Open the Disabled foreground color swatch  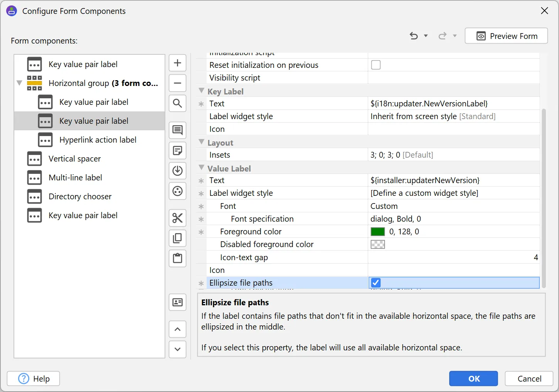[377, 244]
